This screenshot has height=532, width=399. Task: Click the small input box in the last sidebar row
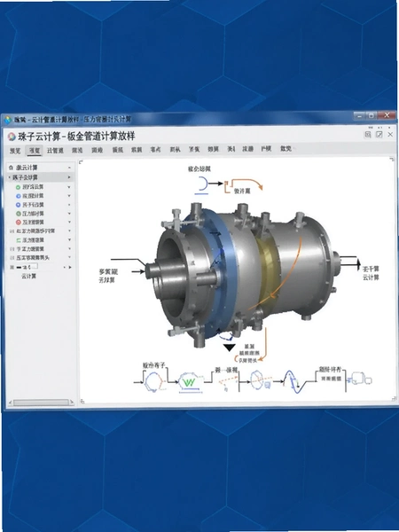(34, 267)
